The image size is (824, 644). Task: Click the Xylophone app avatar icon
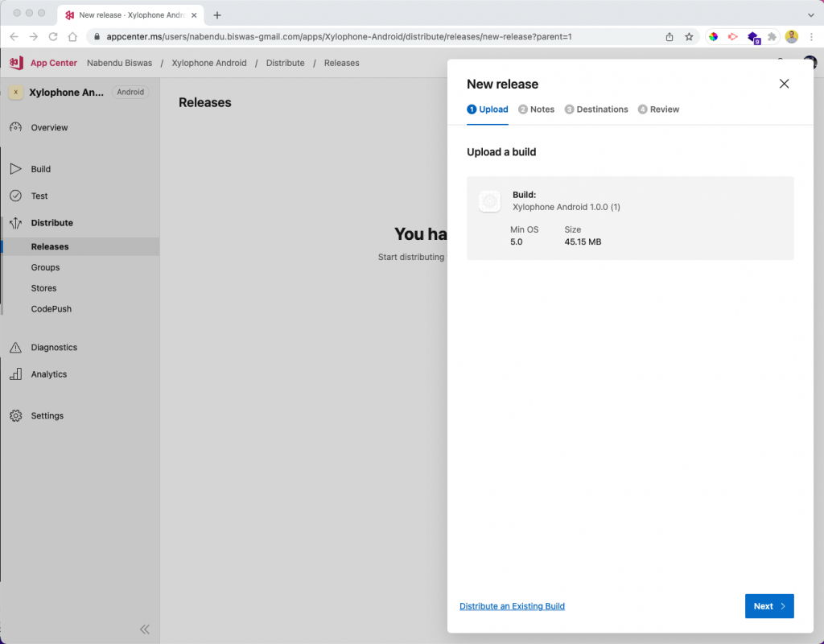(16, 92)
